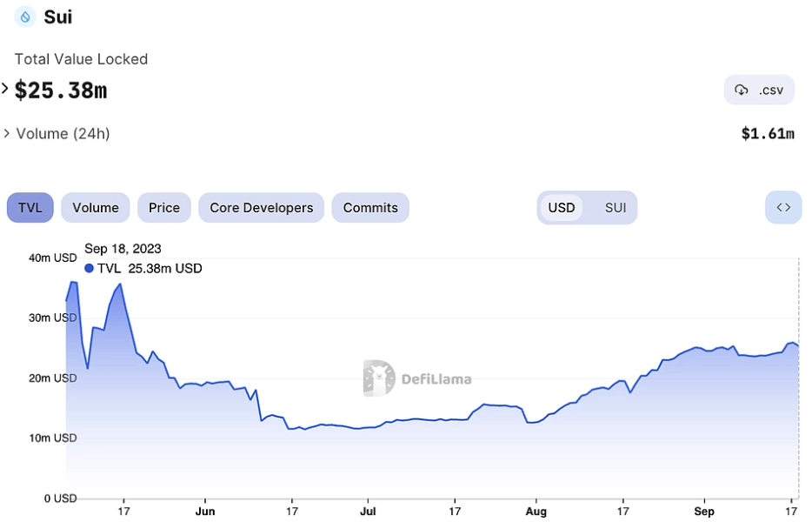This screenshot has height=522, width=812.
Task: Click the Aug marker on time axis
Action: tap(536, 511)
